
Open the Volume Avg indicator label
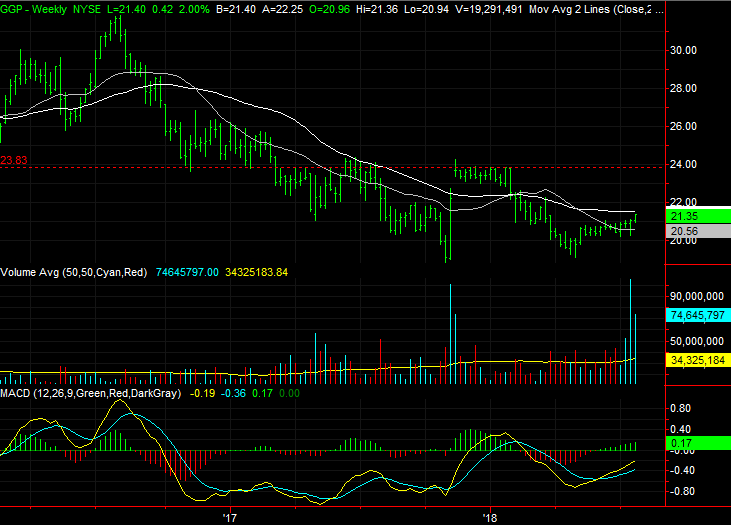(x=74, y=272)
